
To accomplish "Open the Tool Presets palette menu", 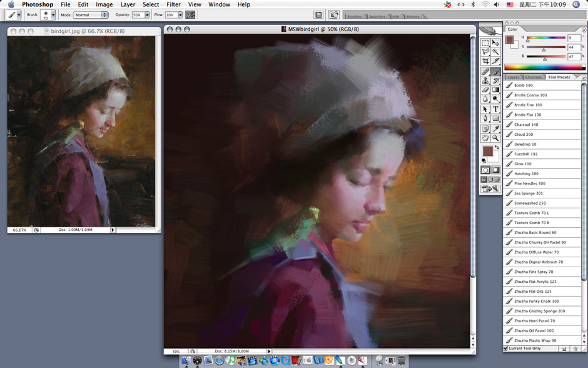I will point(584,77).
